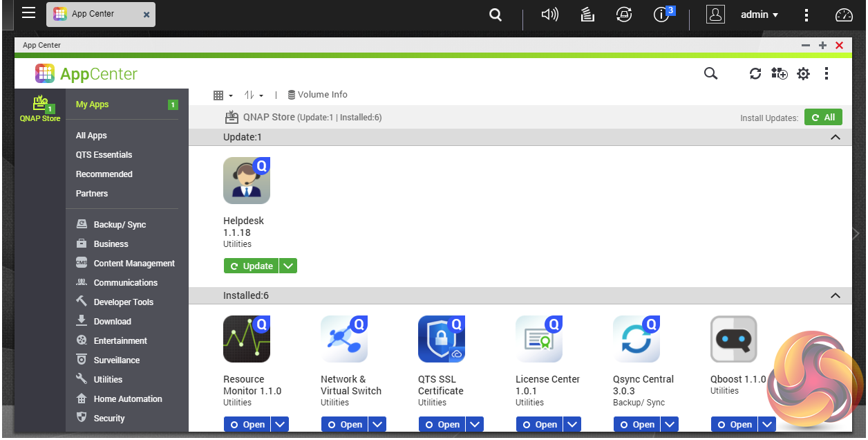Collapse the Update:1 section
868x440 pixels.
(x=835, y=137)
